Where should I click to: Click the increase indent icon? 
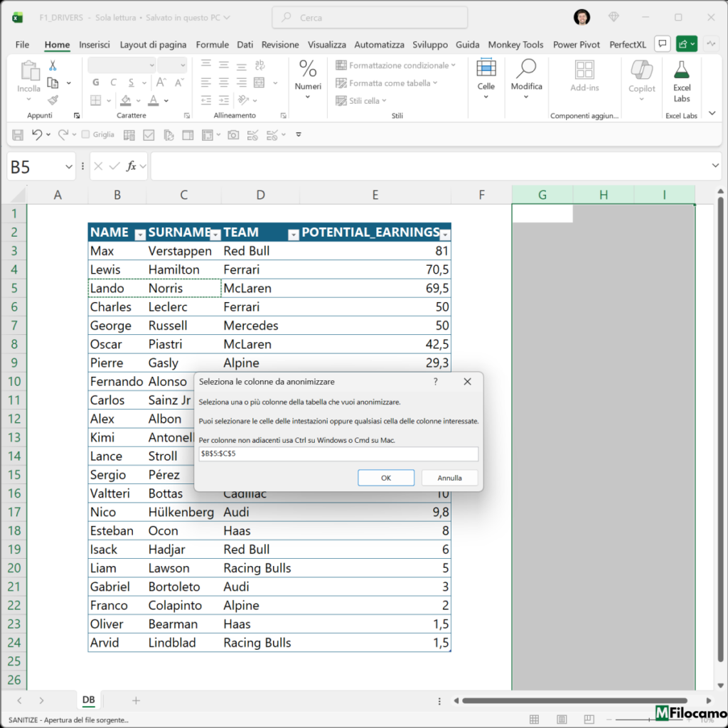[x=224, y=100]
